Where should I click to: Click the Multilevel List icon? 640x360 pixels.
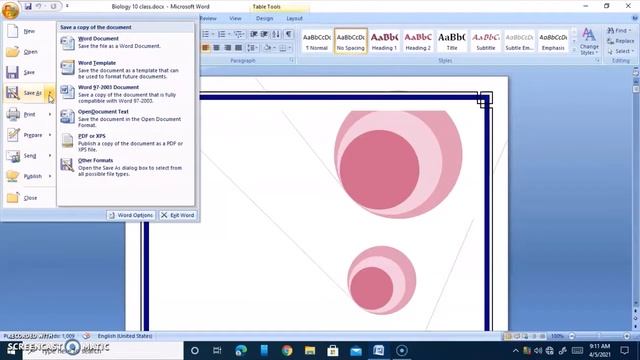coord(239,34)
